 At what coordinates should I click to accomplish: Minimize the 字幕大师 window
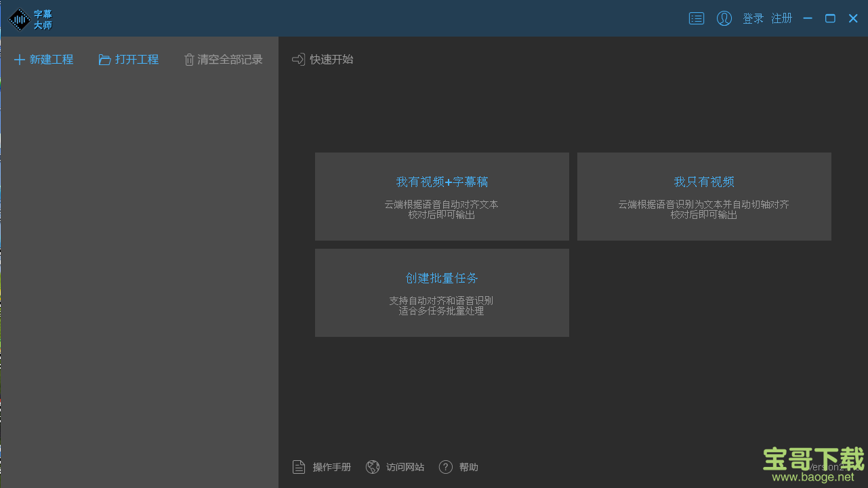click(x=808, y=18)
